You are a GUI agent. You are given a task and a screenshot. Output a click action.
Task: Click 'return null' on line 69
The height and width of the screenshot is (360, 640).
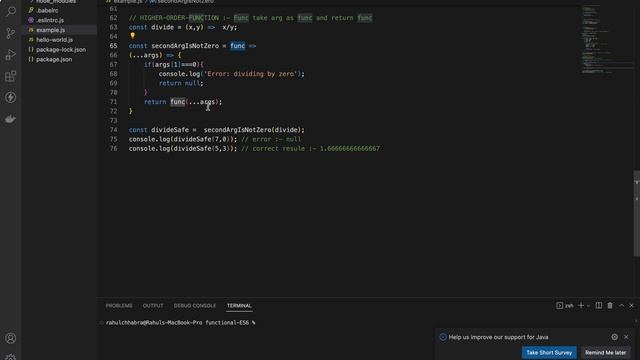(x=180, y=83)
